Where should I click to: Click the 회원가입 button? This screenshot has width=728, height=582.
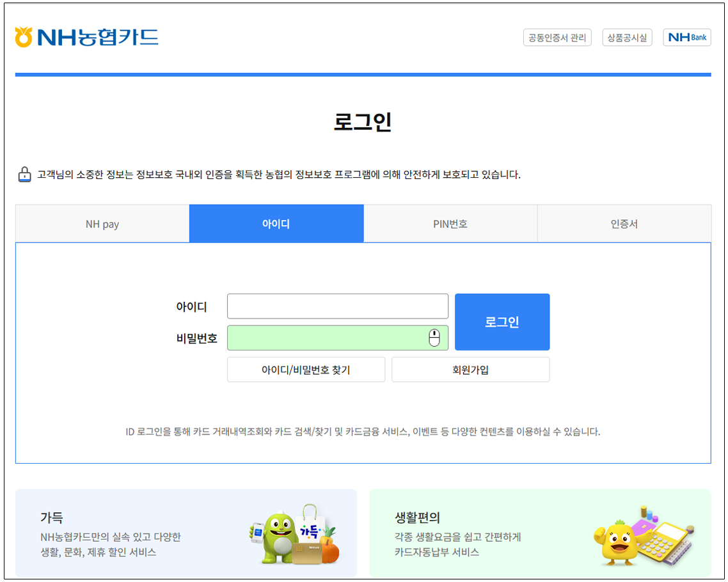[470, 370]
